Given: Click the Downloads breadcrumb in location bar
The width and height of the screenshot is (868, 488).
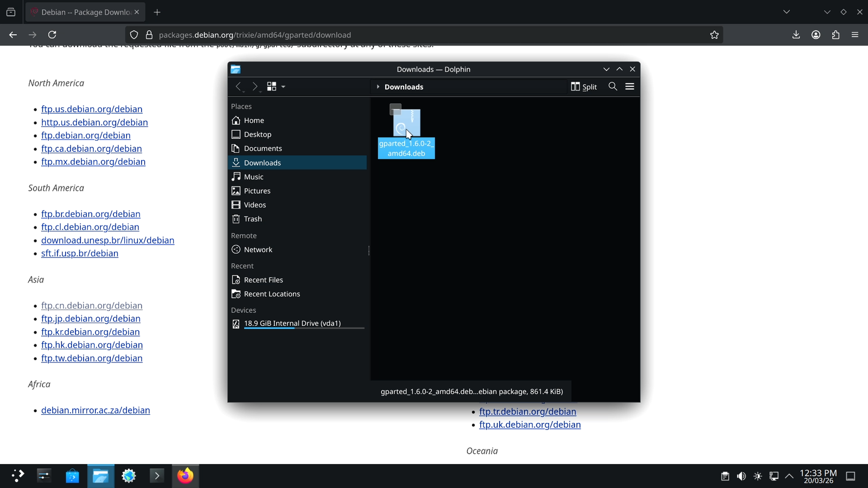Looking at the screenshot, I should 404,87.
